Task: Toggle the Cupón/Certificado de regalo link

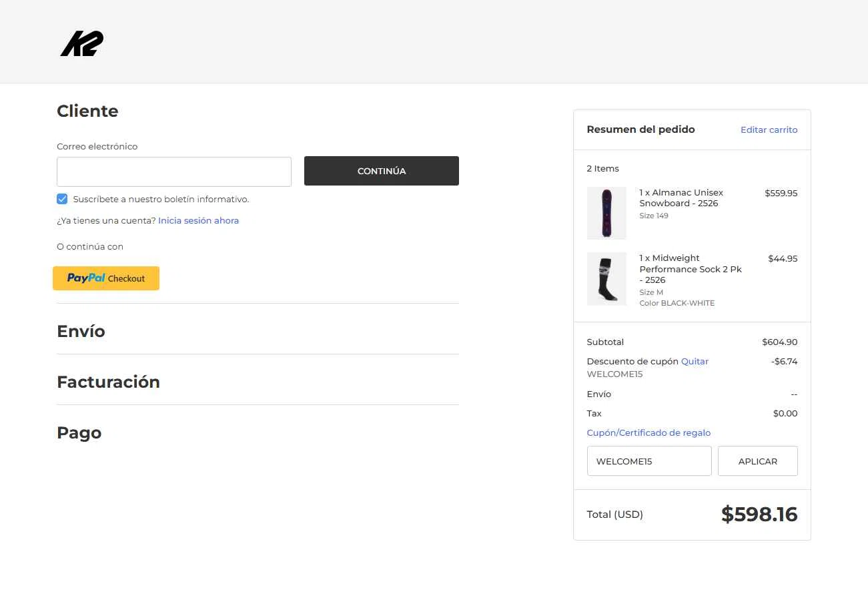Action: [648, 432]
